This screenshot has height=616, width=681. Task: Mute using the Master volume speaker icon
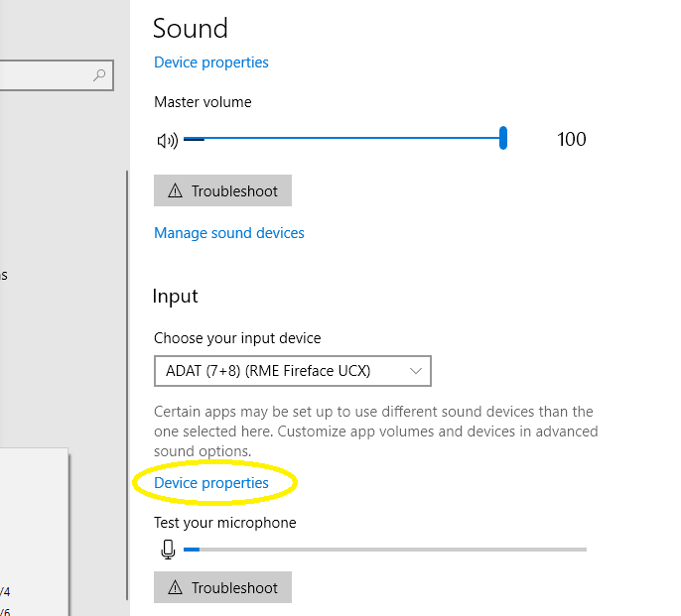pos(167,140)
